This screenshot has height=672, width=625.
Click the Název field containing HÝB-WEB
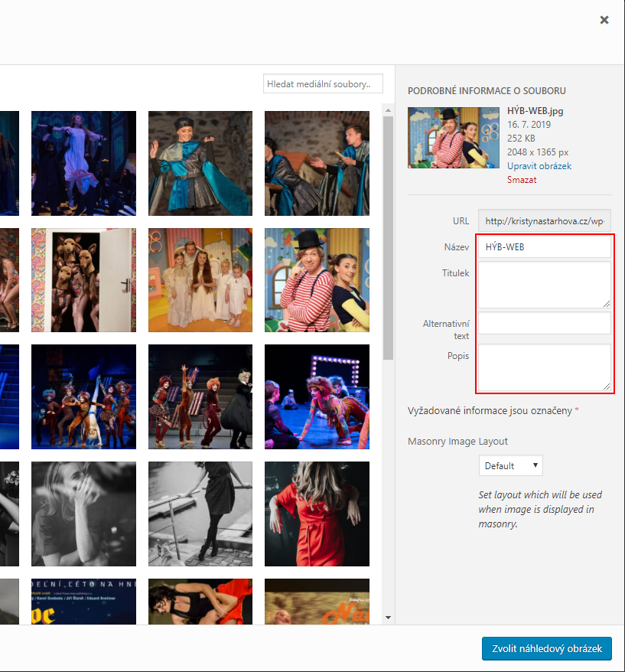[544, 246]
